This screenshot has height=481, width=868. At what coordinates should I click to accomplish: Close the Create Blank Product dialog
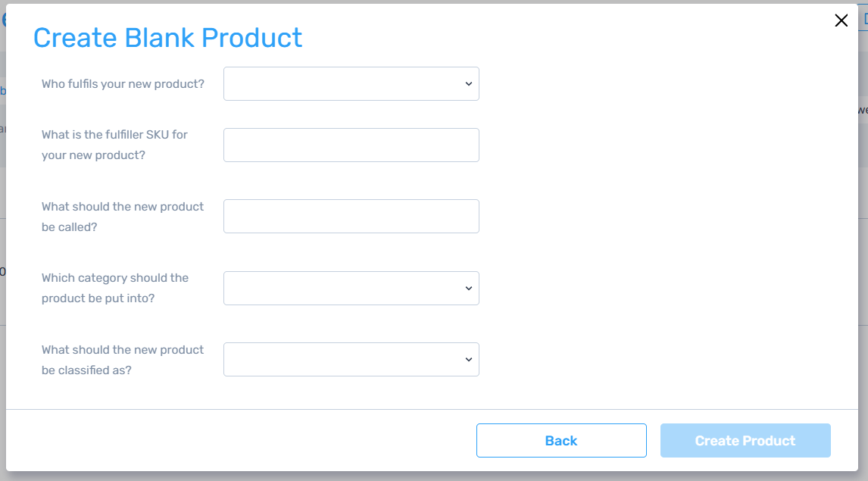pyautogui.click(x=841, y=20)
